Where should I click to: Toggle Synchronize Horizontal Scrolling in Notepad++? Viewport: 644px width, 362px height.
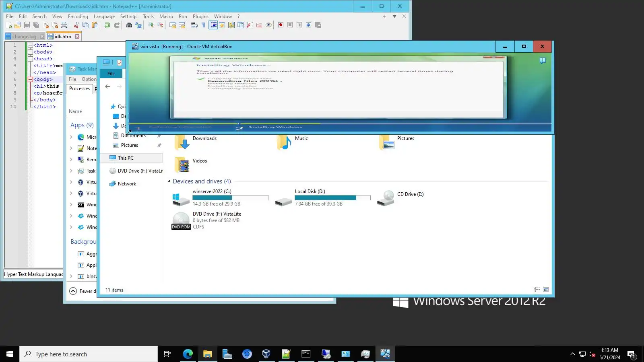click(182, 25)
